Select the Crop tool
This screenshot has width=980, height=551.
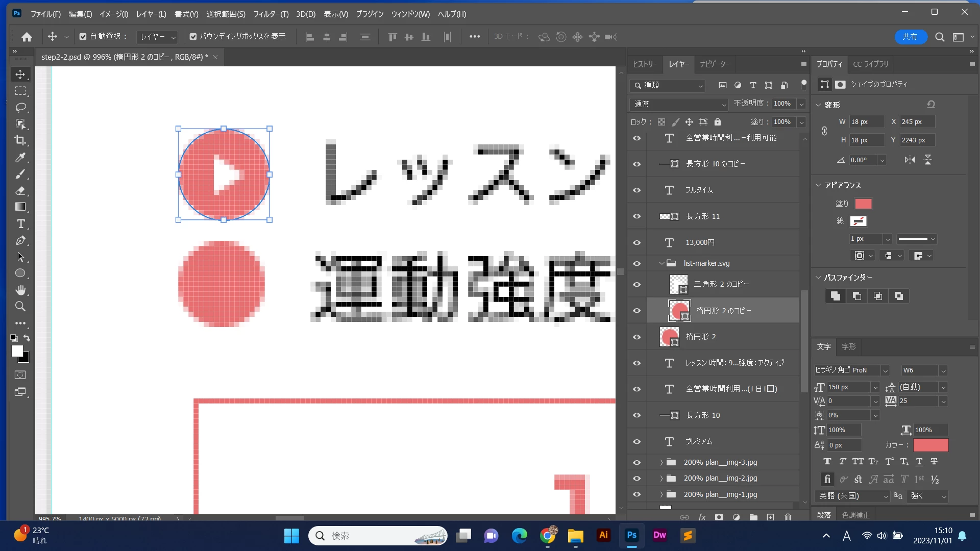coord(20,140)
